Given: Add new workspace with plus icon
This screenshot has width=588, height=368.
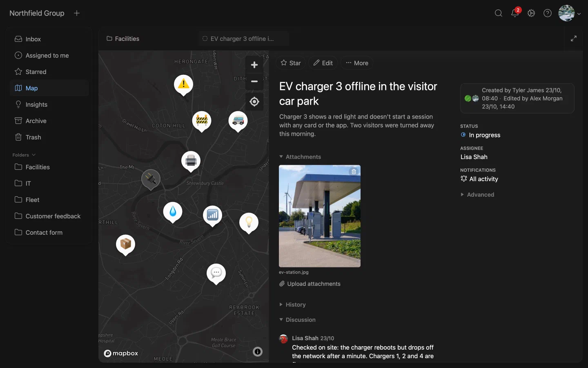Looking at the screenshot, I should tap(77, 13).
